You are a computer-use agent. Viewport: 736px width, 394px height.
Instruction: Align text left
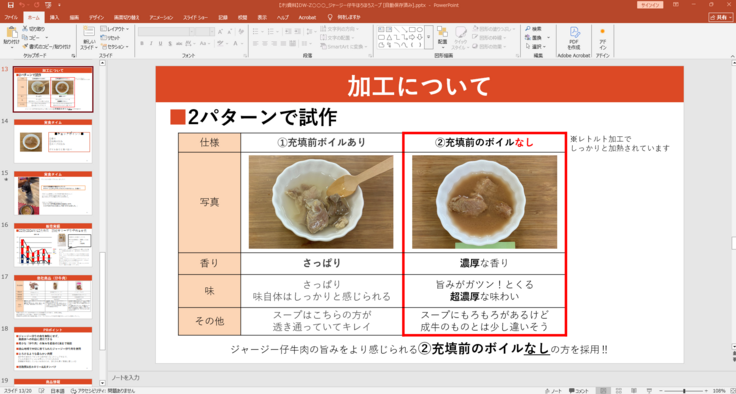click(255, 43)
